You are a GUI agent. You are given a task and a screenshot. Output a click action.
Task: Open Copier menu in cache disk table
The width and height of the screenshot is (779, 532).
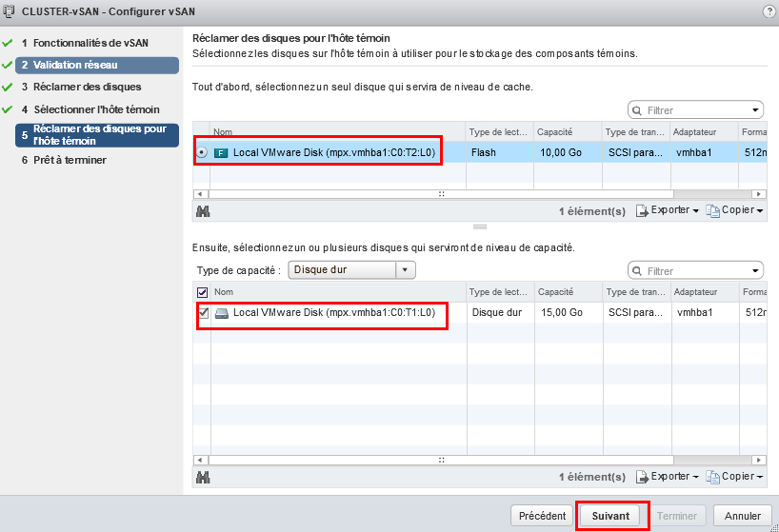[734, 210]
